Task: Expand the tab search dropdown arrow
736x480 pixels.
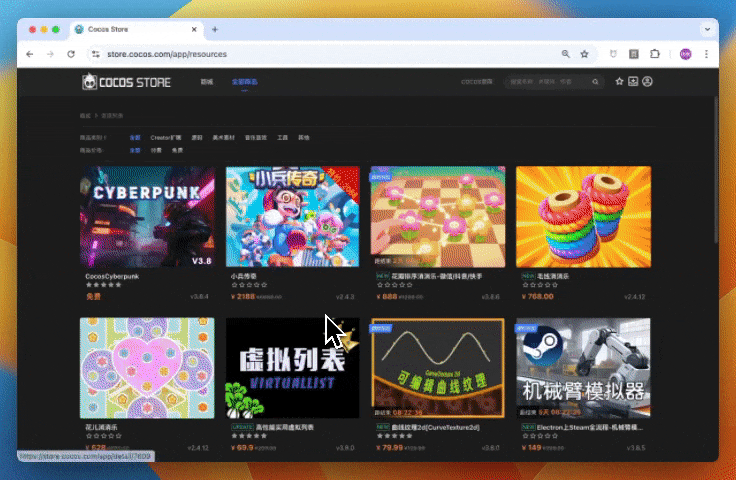Action: (707, 30)
